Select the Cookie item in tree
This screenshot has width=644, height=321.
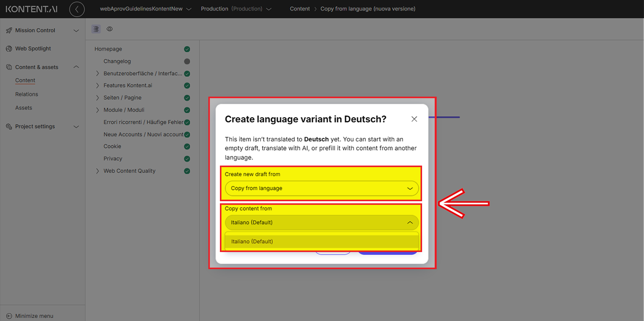pos(112,146)
